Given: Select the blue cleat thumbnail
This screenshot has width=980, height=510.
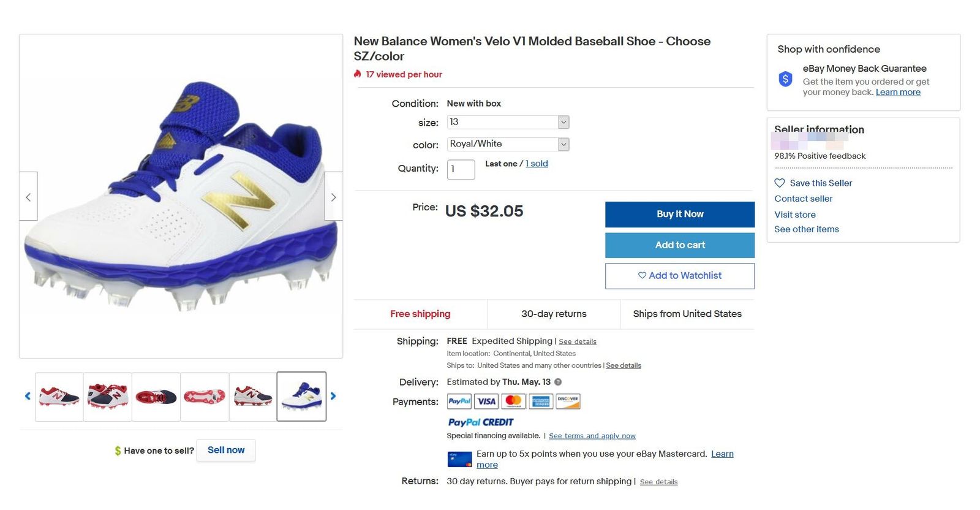Looking at the screenshot, I should pos(302,397).
